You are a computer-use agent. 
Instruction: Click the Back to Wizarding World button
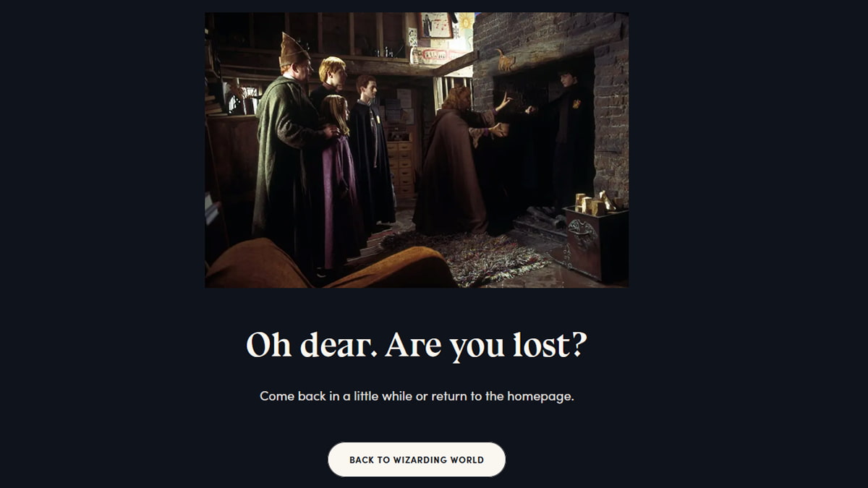[417, 460]
